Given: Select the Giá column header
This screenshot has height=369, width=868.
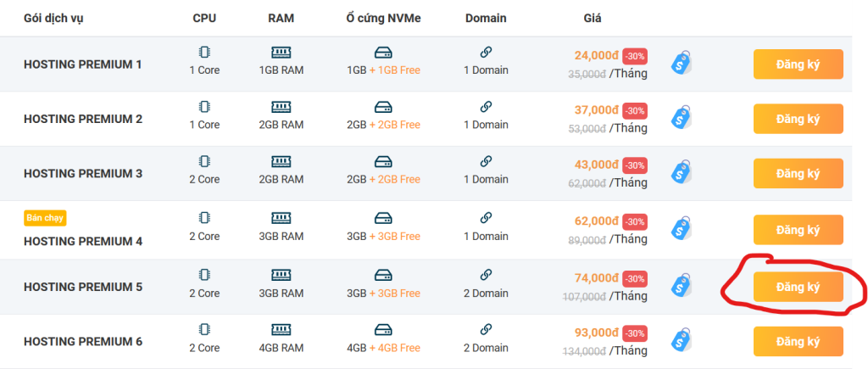Looking at the screenshot, I should [593, 18].
